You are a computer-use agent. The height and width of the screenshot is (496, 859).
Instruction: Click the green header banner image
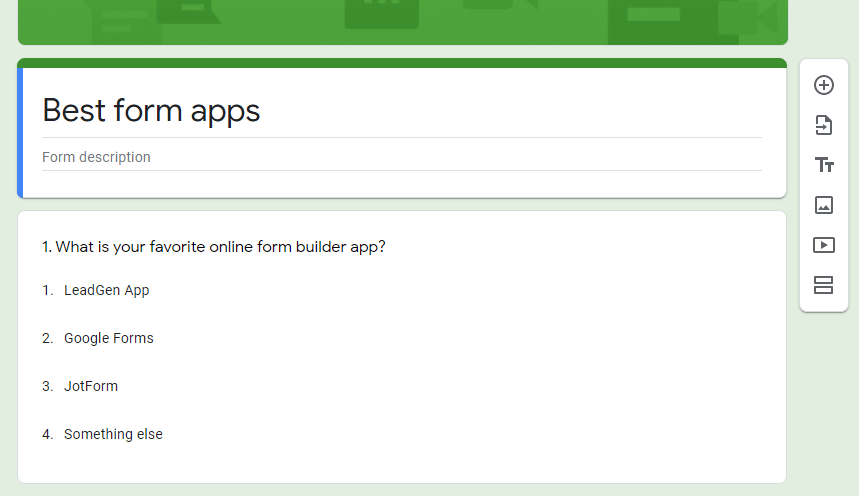coord(403,22)
